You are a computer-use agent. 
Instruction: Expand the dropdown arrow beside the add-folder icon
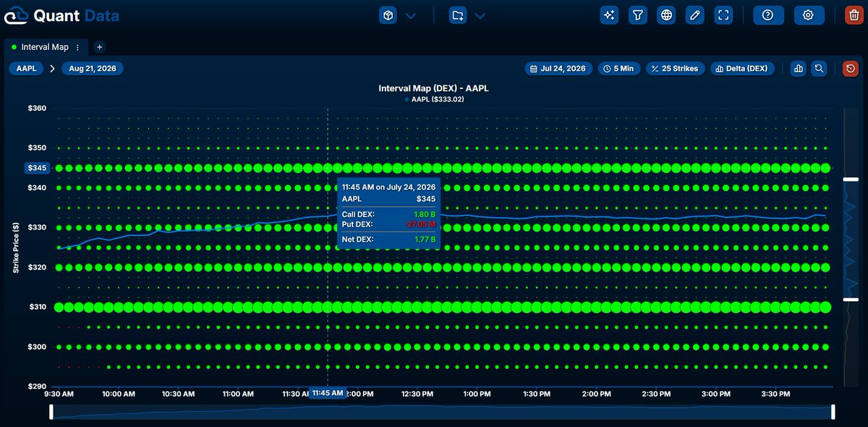pyautogui.click(x=479, y=15)
